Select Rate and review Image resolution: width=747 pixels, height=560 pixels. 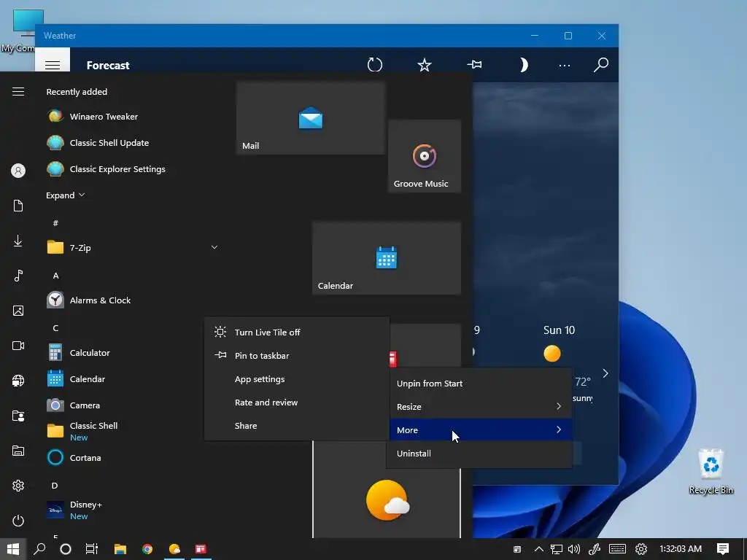[297, 402]
